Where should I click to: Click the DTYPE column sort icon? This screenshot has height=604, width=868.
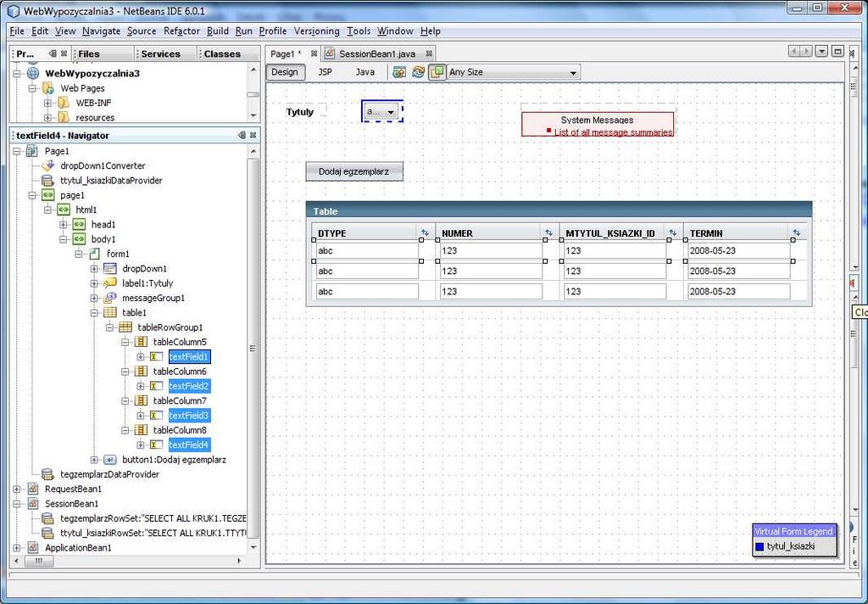tap(426, 233)
